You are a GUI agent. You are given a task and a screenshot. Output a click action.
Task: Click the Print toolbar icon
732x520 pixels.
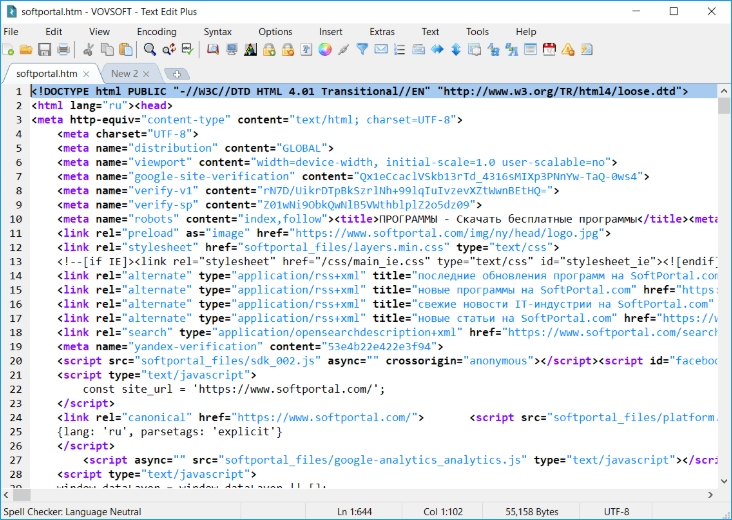point(63,49)
